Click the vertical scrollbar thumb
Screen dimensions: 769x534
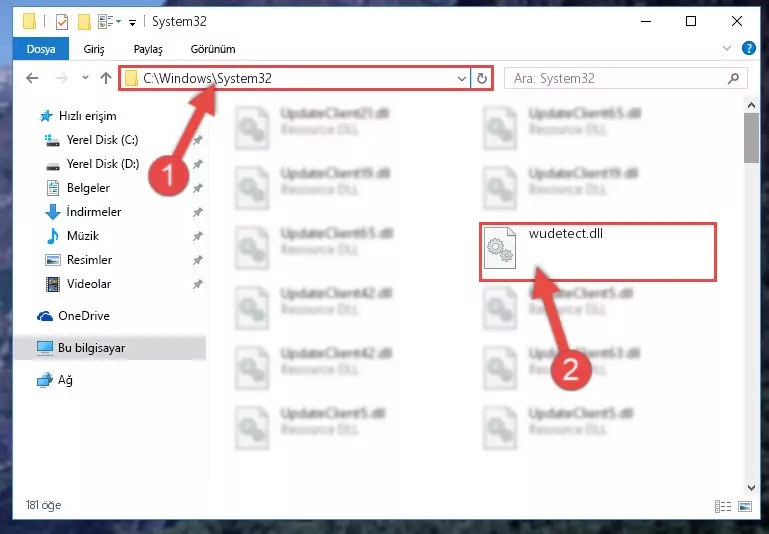pyautogui.click(x=751, y=138)
